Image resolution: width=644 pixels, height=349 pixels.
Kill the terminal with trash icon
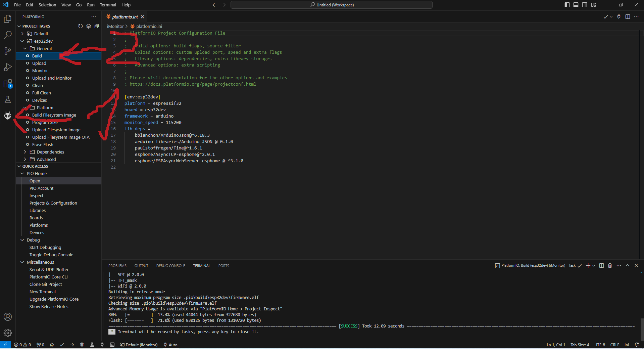(x=610, y=266)
